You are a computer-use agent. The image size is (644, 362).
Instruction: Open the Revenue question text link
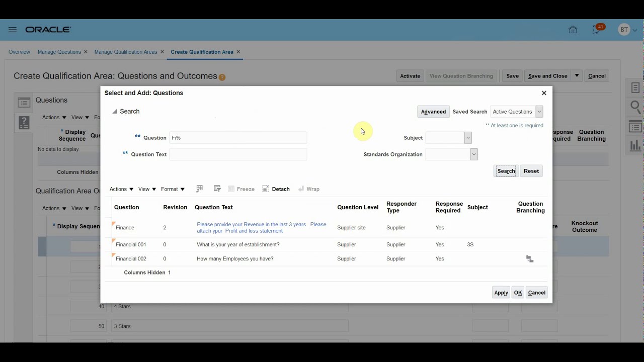262,228
